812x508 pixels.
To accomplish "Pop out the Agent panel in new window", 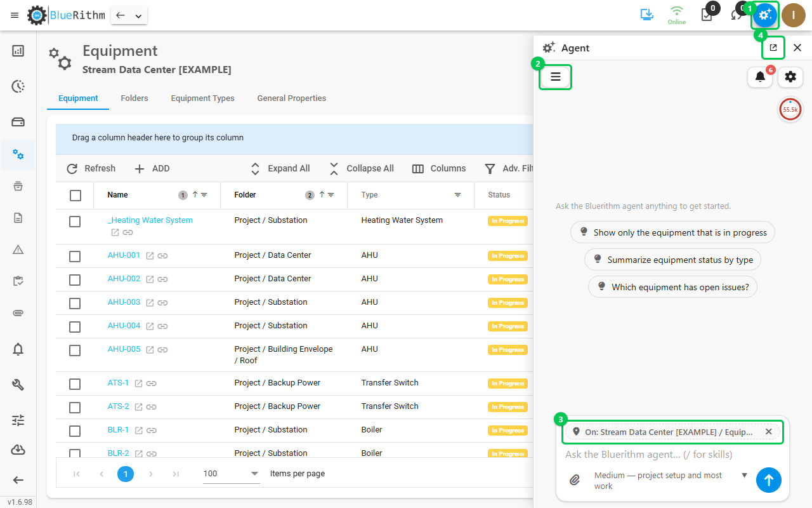I will click(x=773, y=48).
